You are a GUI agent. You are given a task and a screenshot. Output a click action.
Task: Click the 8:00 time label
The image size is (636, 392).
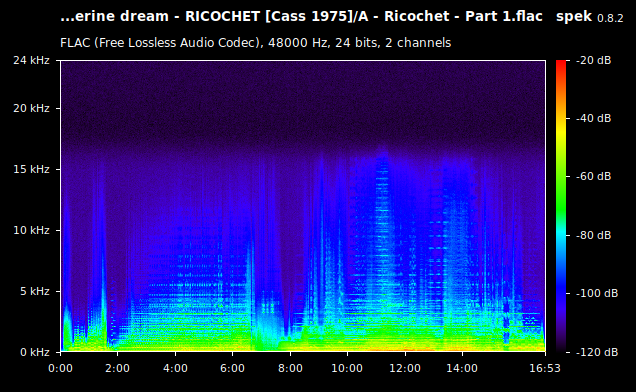290,368
